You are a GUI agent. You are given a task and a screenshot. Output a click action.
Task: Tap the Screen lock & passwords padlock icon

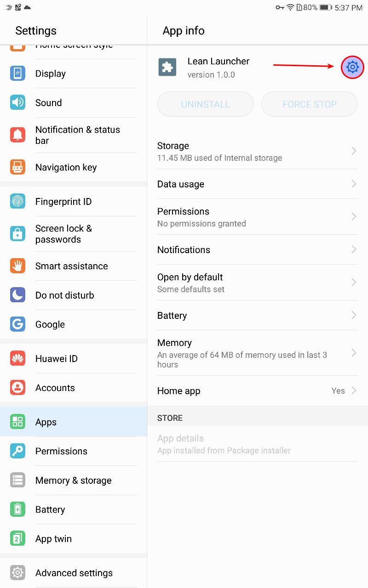17,234
